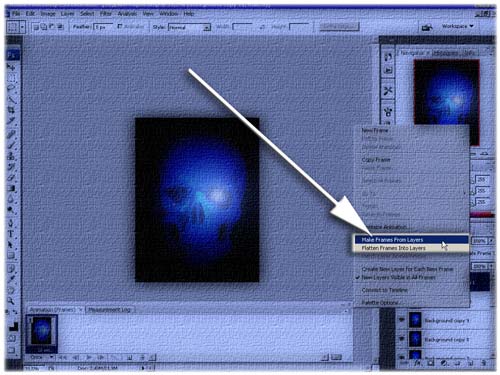Image resolution: width=500 pixels, height=375 pixels.
Task: Switch to the Measurement Log tab
Action: pos(110,310)
